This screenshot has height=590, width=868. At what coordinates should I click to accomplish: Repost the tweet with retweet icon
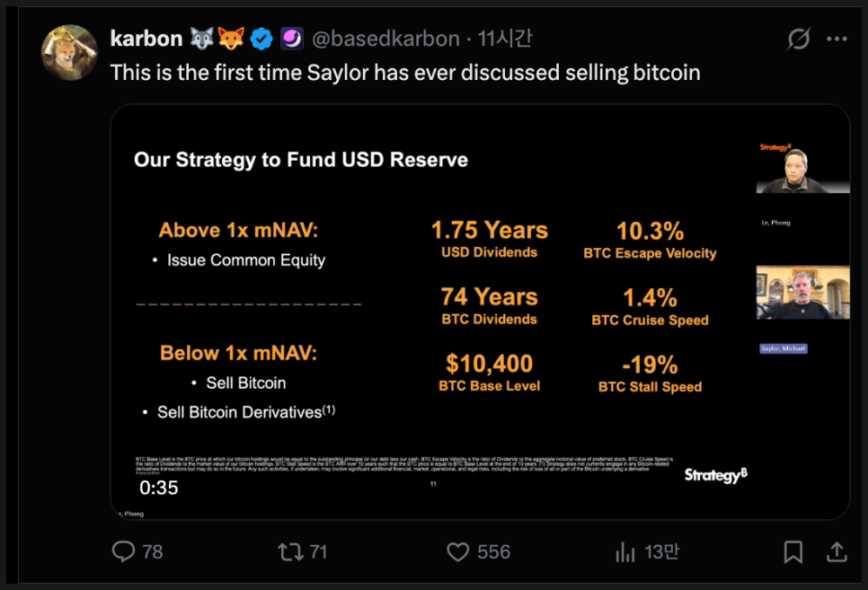click(291, 550)
